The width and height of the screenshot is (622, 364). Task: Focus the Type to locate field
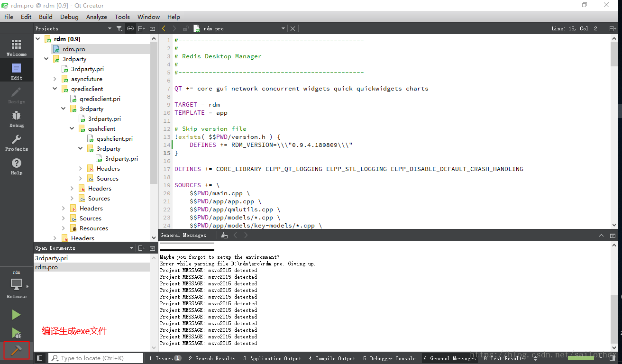coord(96,358)
